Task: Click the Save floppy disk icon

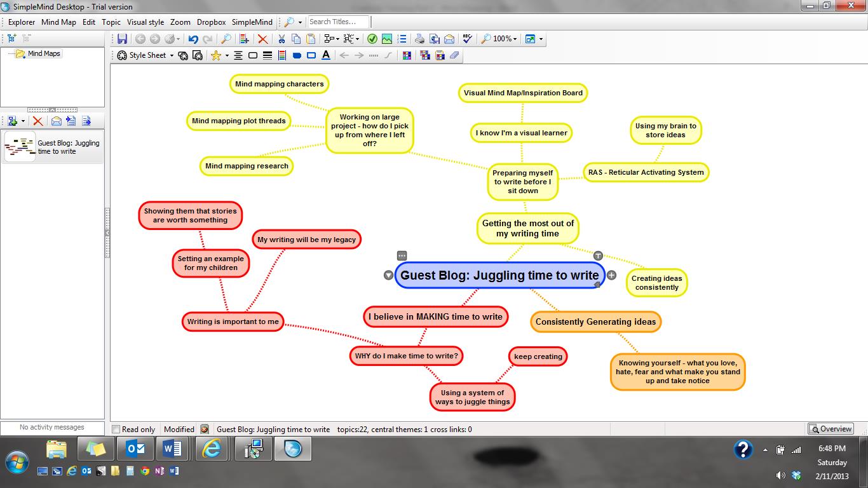Action: coord(123,39)
